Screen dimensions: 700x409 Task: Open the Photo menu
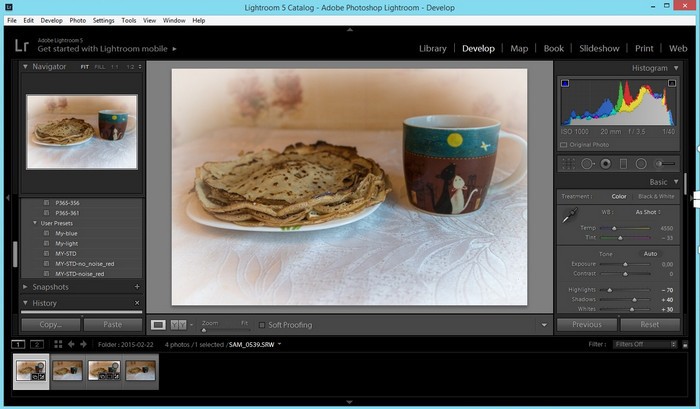pyautogui.click(x=78, y=21)
